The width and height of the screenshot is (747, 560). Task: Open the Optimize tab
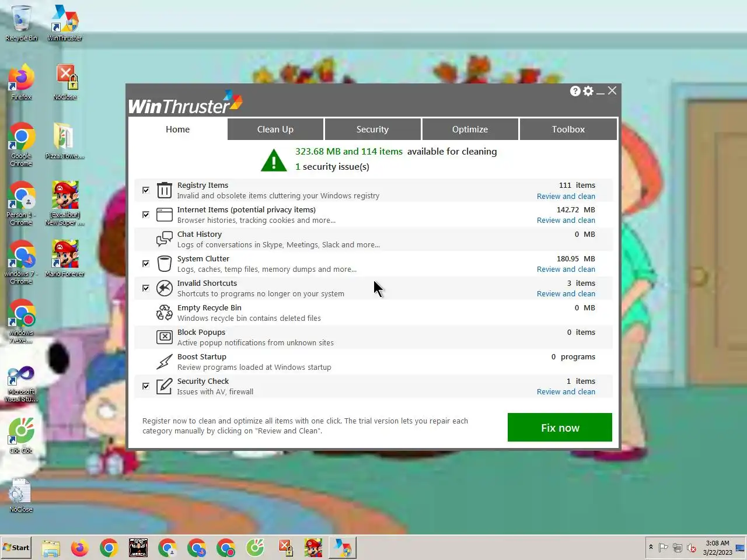point(470,129)
